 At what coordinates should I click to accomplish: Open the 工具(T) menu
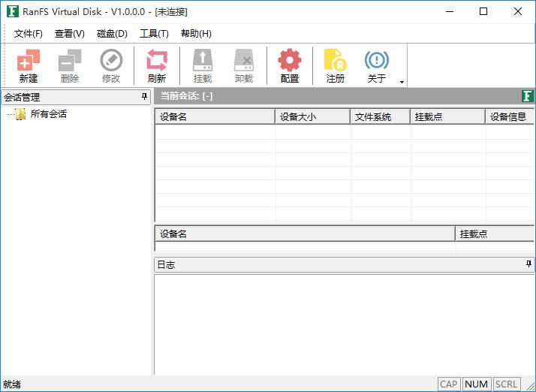pyautogui.click(x=154, y=34)
